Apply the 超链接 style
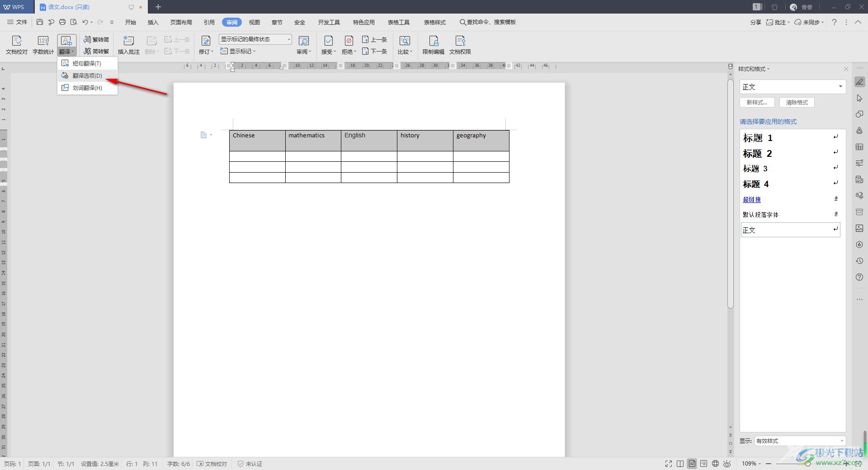This screenshot has width=868, height=470. tap(790, 199)
